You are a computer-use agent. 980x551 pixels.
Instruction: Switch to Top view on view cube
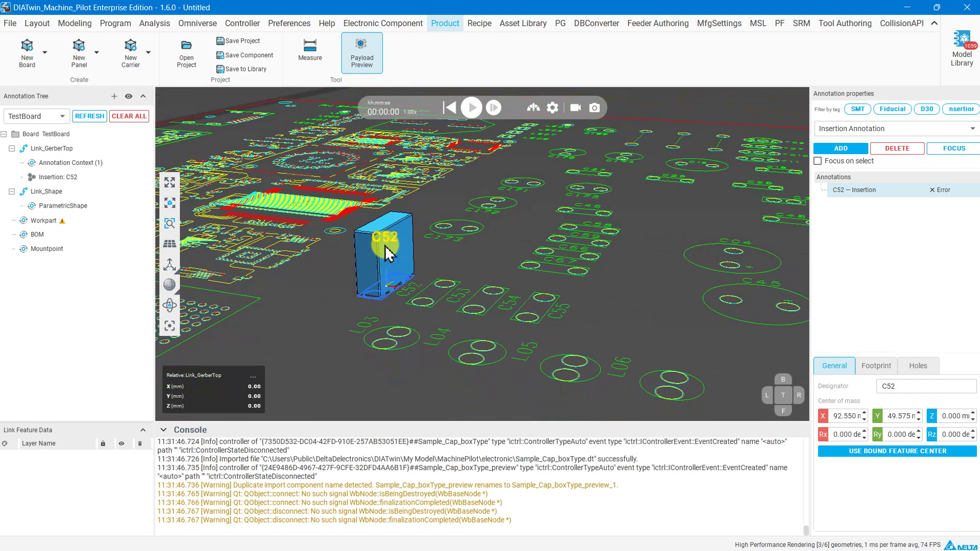coord(783,395)
